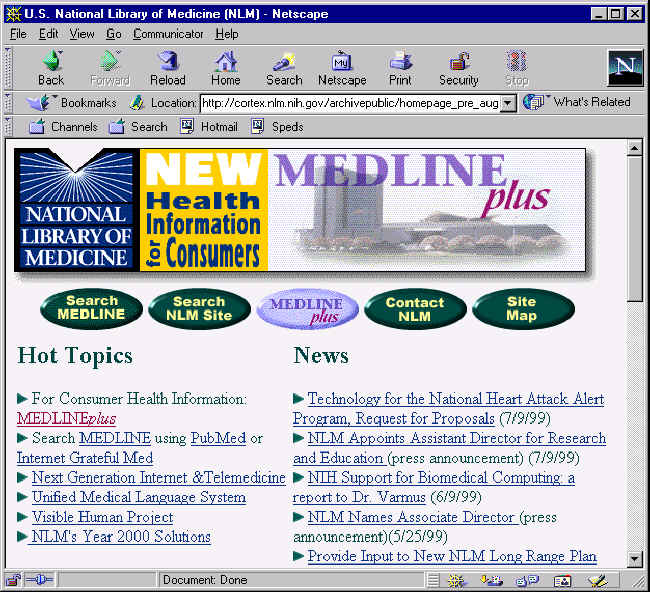Collapse the navigation toolbar grip handle
This screenshot has width=650, height=592.
(8, 68)
